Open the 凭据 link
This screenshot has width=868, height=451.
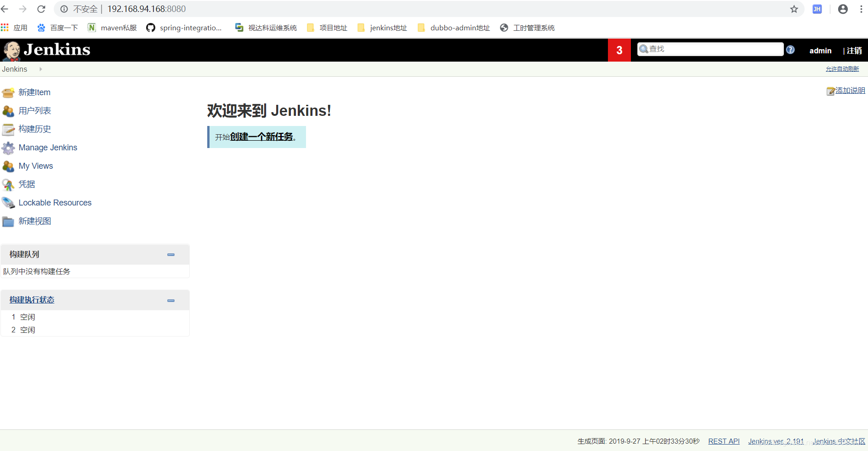coord(27,184)
